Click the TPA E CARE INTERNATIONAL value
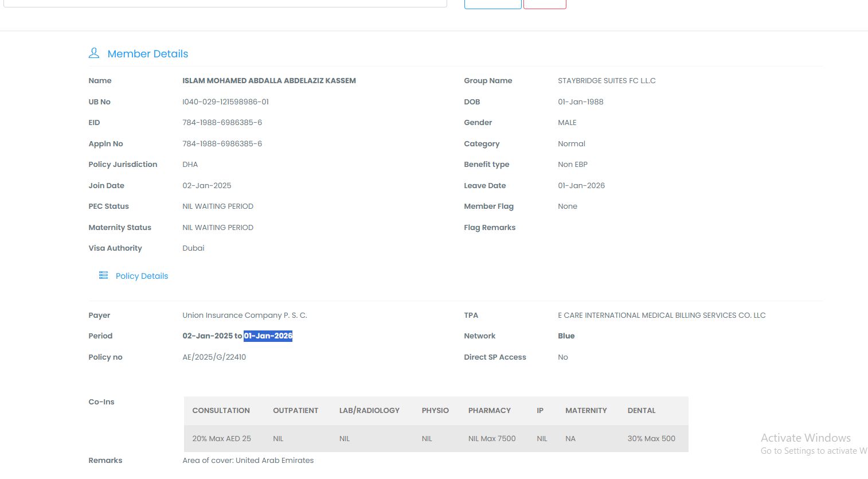 coord(662,316)
